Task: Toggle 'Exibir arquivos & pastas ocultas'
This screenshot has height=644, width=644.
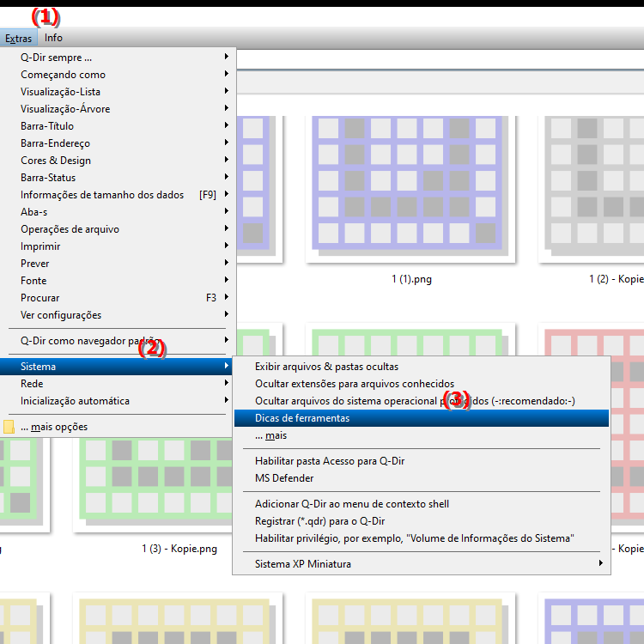Action: click(x=422, y=367)
